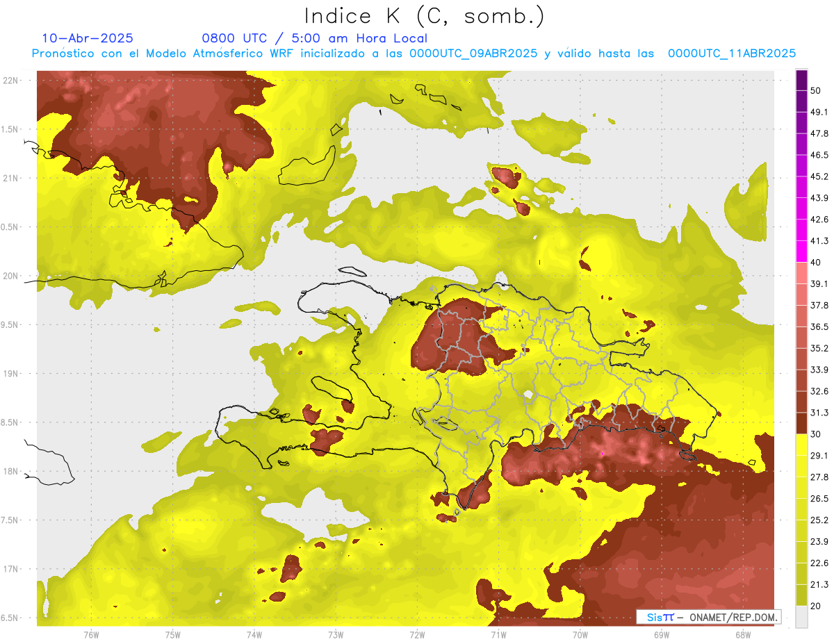Click the '20N' latitude axis label
The width and height of the screenshot is (834, 644).
pos(12,276)
